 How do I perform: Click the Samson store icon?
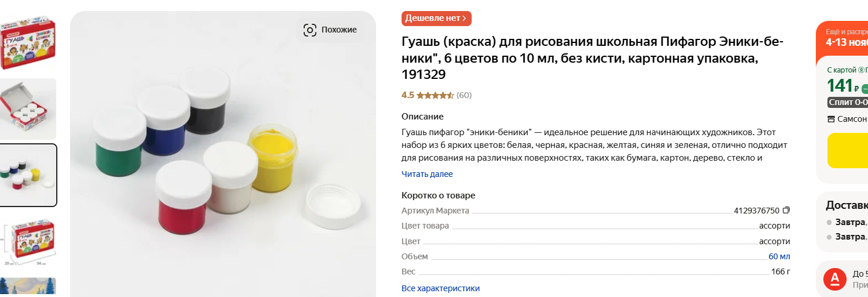tap(831, 119)
